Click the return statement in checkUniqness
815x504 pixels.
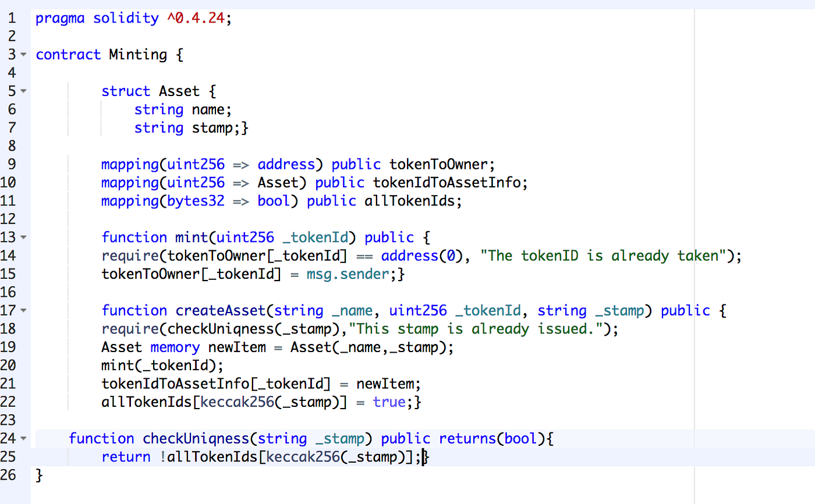pyautogui.click(x=126, y=456)
